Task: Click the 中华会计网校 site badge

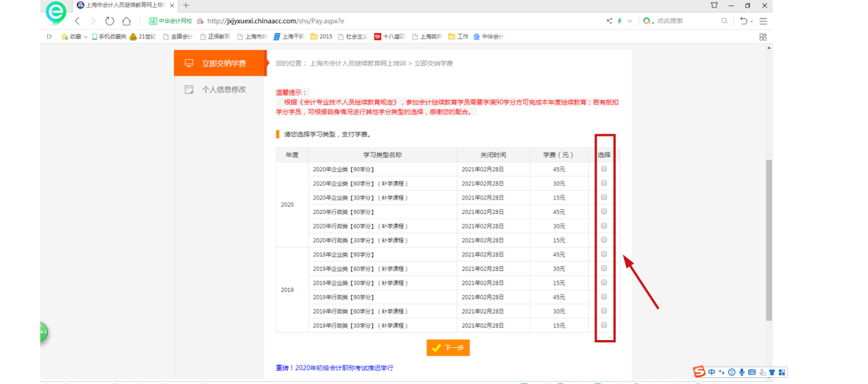Action: point(171,21)
